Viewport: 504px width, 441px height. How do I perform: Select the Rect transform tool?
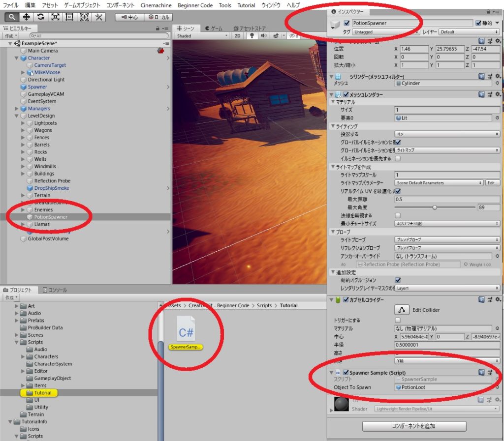point(69,17)
